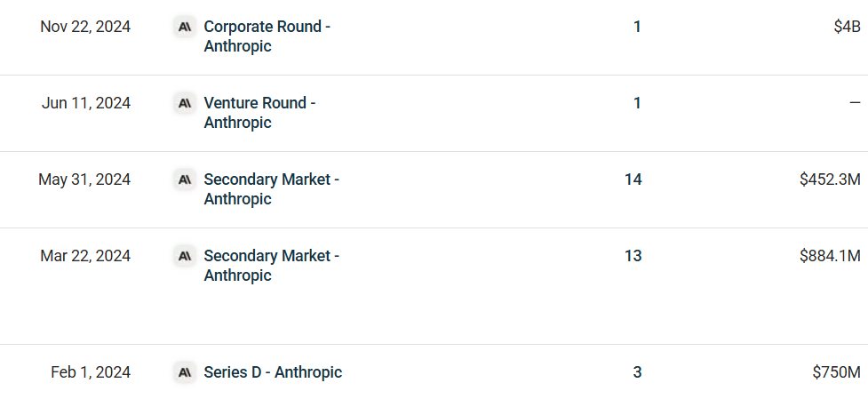Open the Corporate Round - Anthropic link
This screenshot has width=868, height=399.
(267, 36)
